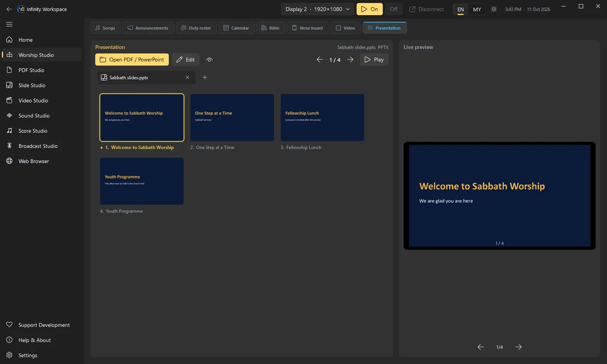Image resolution: width=607 pixels, height=364 pixels.
Task: Switch to the Announcements tab
Action: point(148,28)
